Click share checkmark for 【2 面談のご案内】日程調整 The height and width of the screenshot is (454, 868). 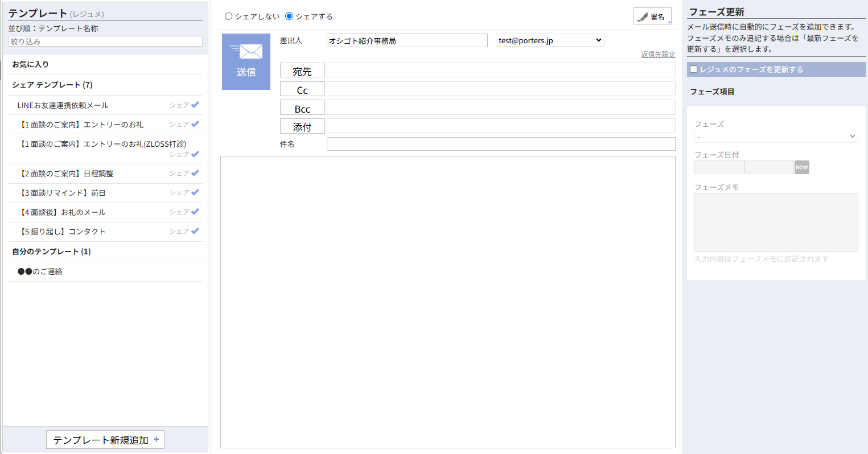195,173
